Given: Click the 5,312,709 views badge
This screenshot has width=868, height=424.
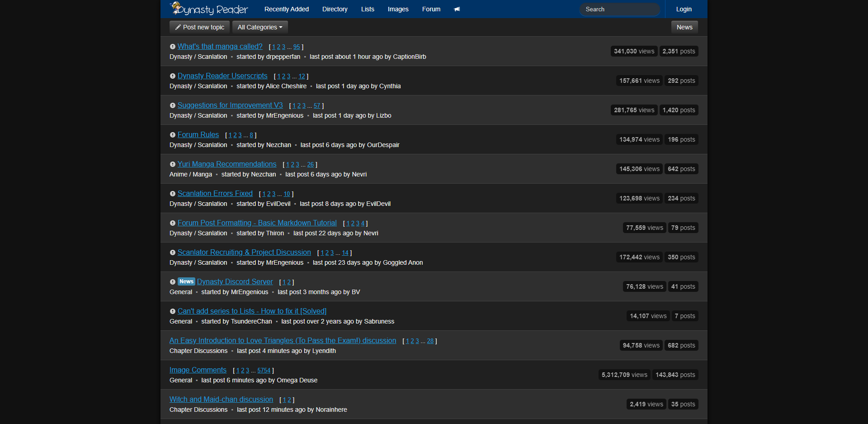Looking at the screenshot, I should pos(624,375).
